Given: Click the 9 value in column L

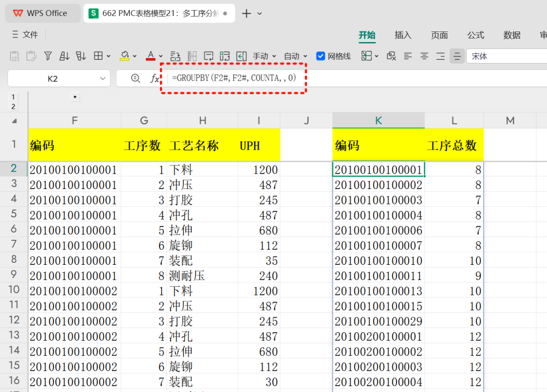Looking at the screenshot, I should 454,276.
